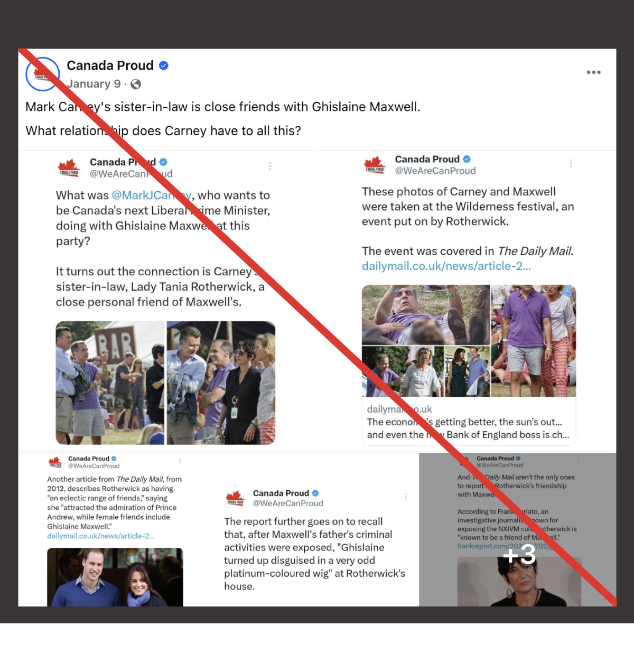634x672 pixels.
Task: Click the public globe icon next to January 9
Action: pos(136,84)
